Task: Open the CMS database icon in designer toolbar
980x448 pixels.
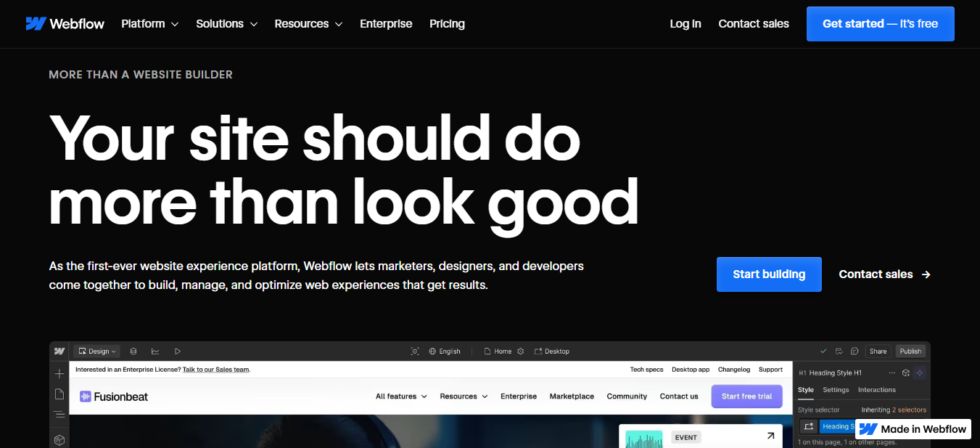Action: 133,351
